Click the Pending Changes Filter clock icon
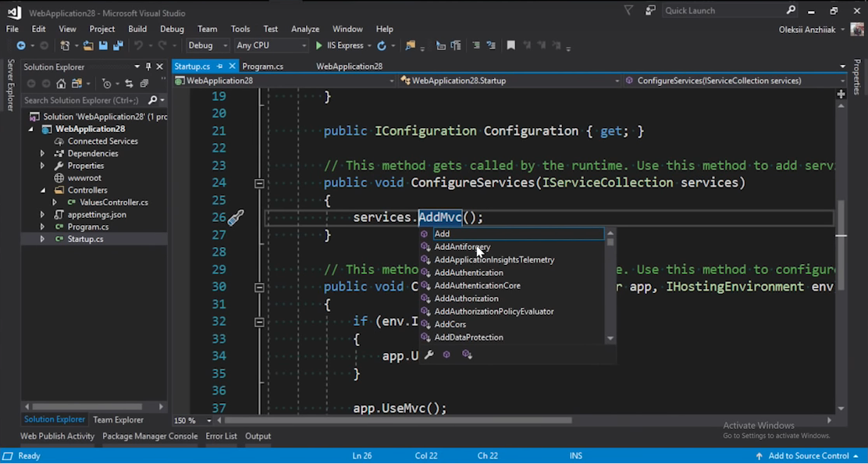 click(x=106, y=84)
